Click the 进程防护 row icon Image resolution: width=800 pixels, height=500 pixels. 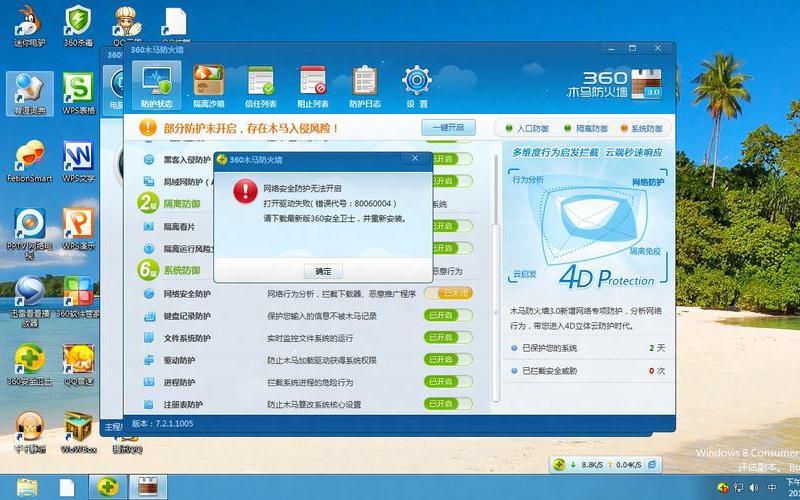coord(149,382)
